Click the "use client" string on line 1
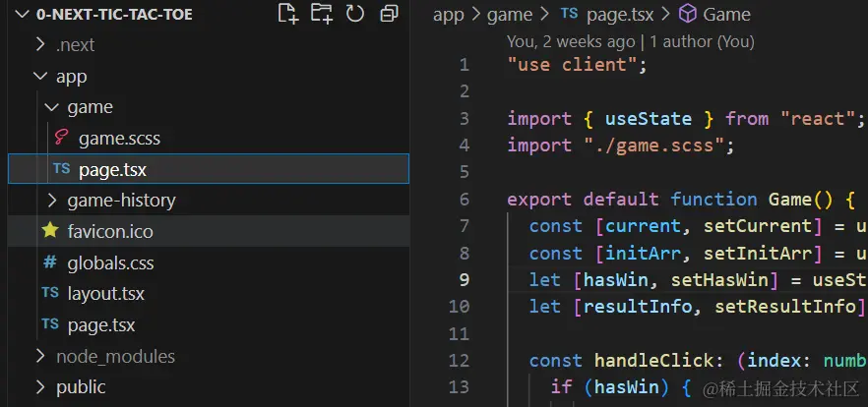 572,65
